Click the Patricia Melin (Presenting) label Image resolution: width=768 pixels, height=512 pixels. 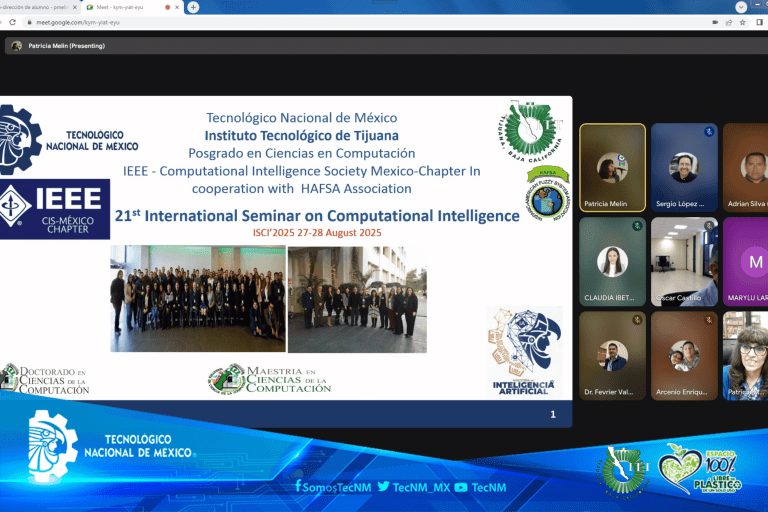(67, 46)
